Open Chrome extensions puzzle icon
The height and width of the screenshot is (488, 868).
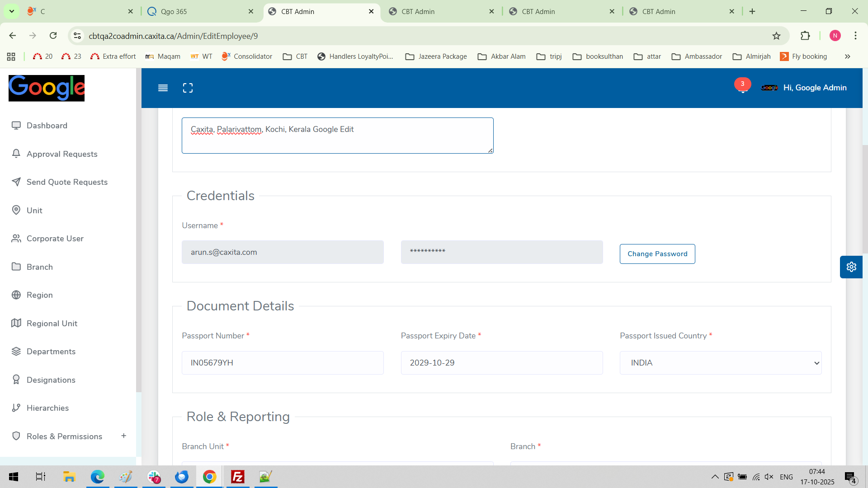[x=805, y=36]
